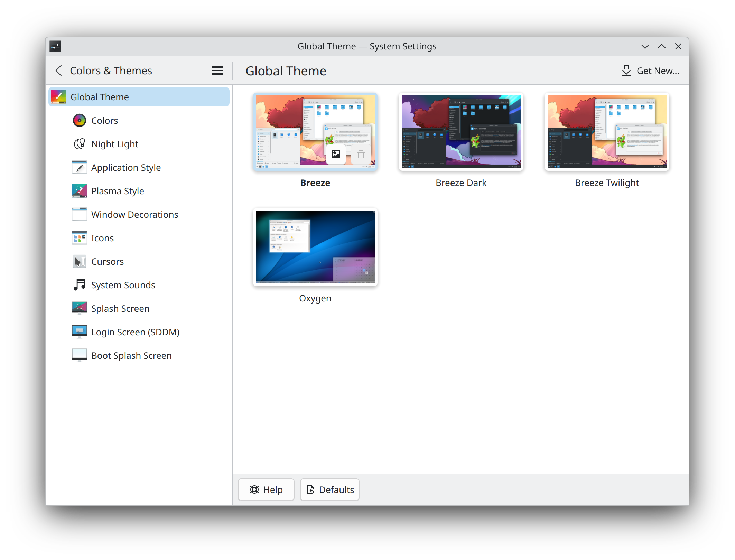Image resolution: width=735 pixels, height=560 pixels.
Task: Open the hamburger menu in sidebar header
Action: pyautogui.click(x=218, y=71)
